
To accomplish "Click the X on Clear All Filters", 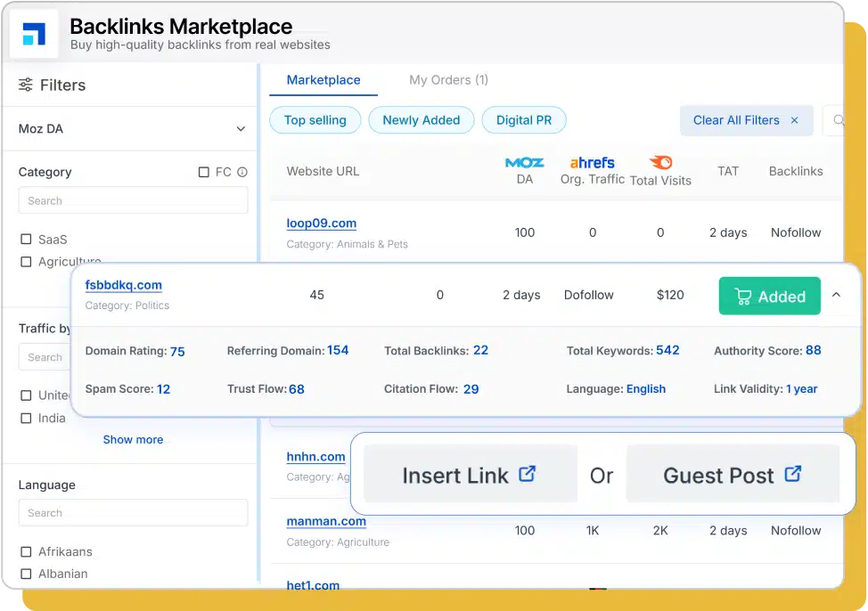I will tap(794, 120).
